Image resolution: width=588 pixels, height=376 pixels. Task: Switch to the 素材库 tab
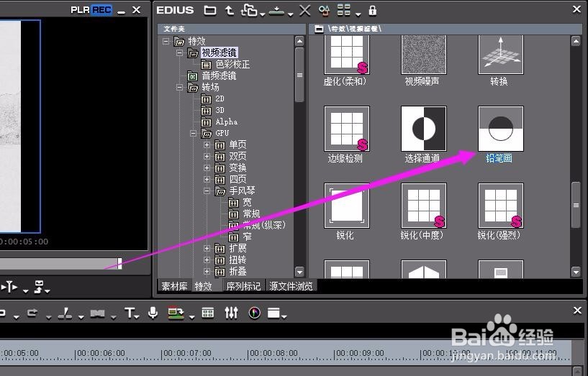point(174,286)
